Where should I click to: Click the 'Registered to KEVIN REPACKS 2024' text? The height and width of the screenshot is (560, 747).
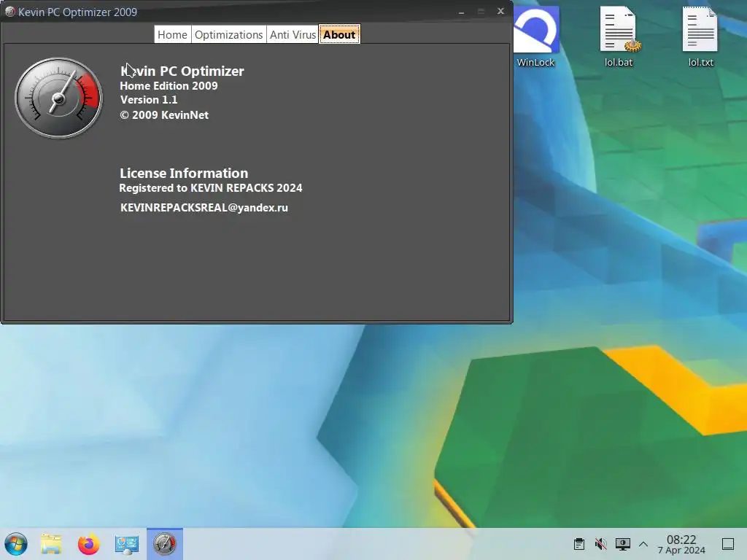211,187
